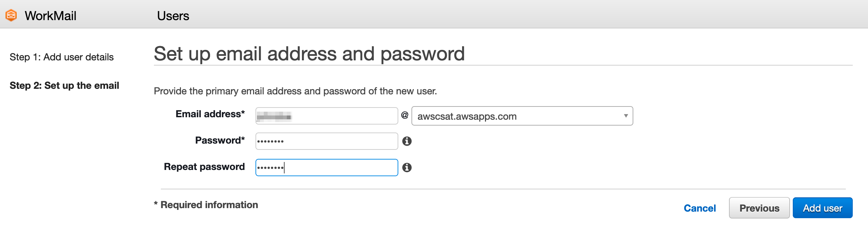
Task: Open the awscsat.awsapps.com domain dropdown
Action: click(522, 116)
